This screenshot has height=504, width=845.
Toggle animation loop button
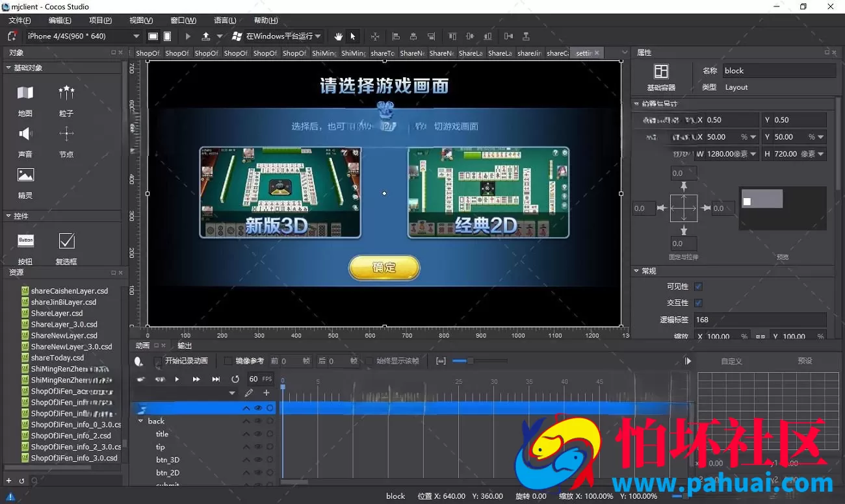coord(235,379)
